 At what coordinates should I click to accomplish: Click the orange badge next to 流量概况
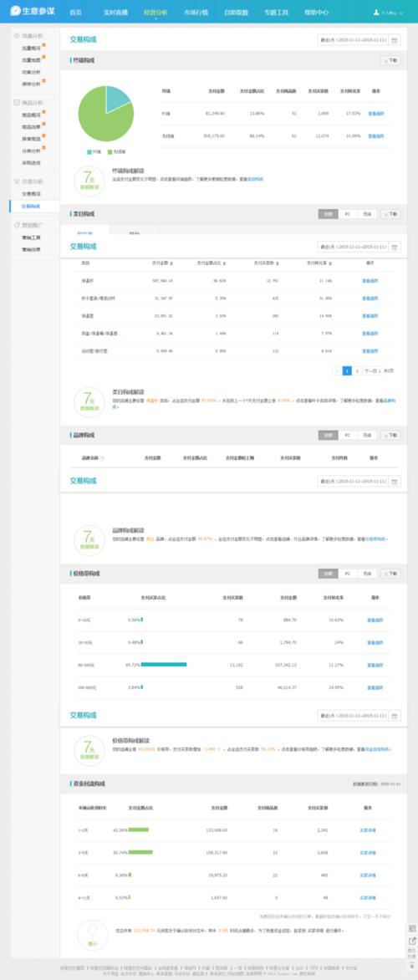pos(43,45)
